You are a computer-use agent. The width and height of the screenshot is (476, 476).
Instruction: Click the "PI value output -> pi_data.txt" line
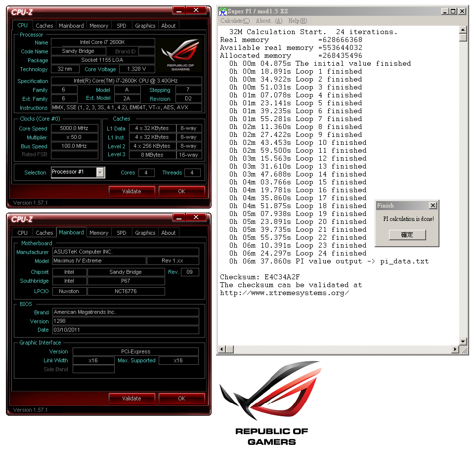(329, 261)
